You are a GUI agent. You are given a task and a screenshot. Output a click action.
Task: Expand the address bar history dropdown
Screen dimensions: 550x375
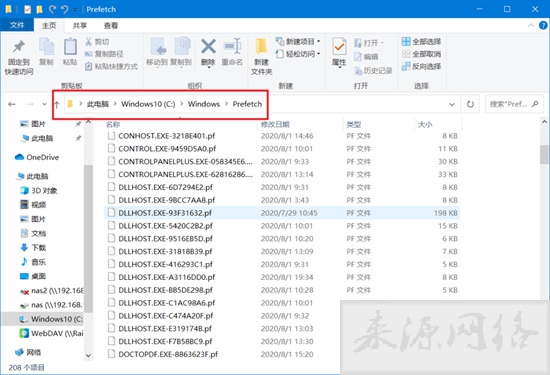pos(452,104)
